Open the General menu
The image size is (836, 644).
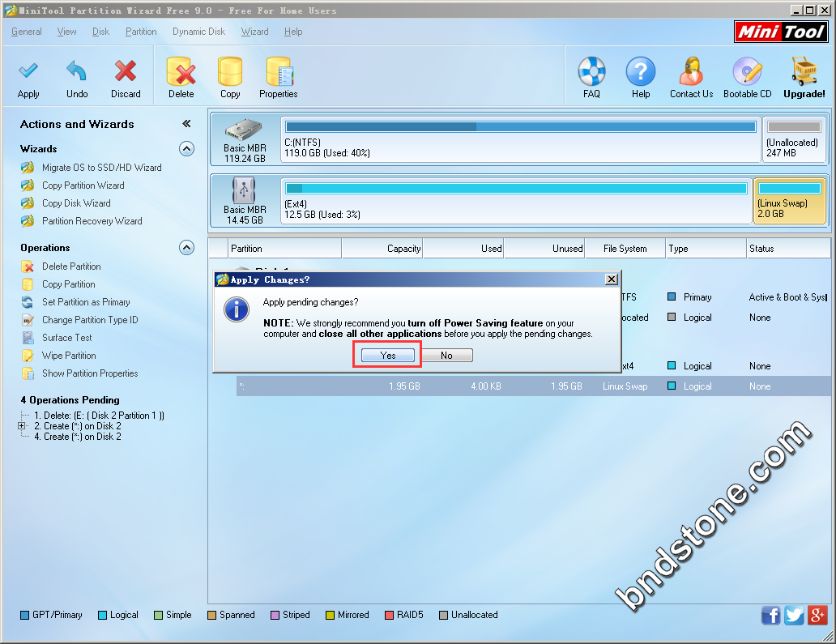pos(27,32)
